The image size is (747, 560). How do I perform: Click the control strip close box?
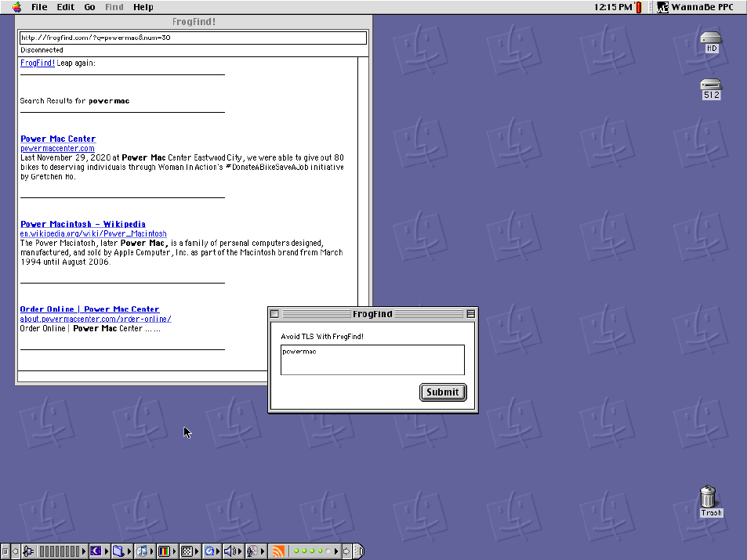(5, 551)
